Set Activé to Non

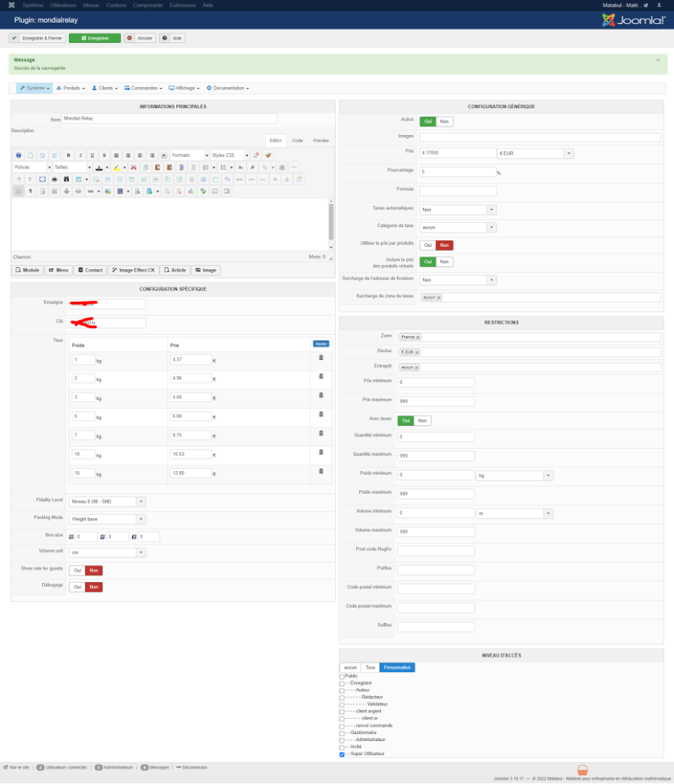444,121
